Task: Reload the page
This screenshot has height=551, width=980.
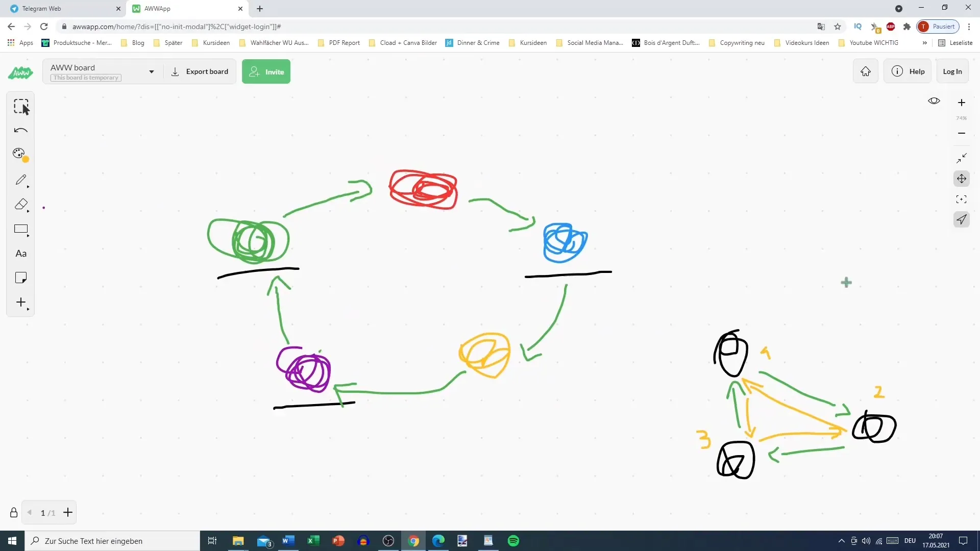Action: tap(44, 27)
